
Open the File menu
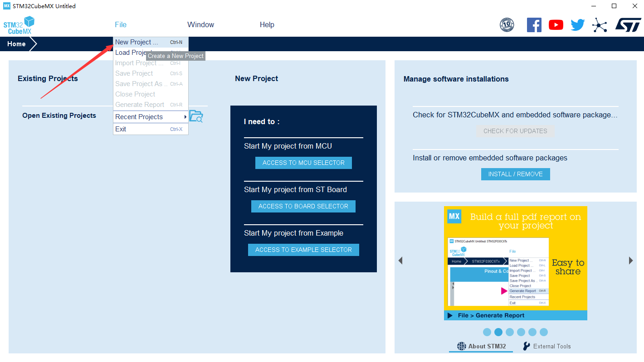pyautogui.click(x=121, y=25)
